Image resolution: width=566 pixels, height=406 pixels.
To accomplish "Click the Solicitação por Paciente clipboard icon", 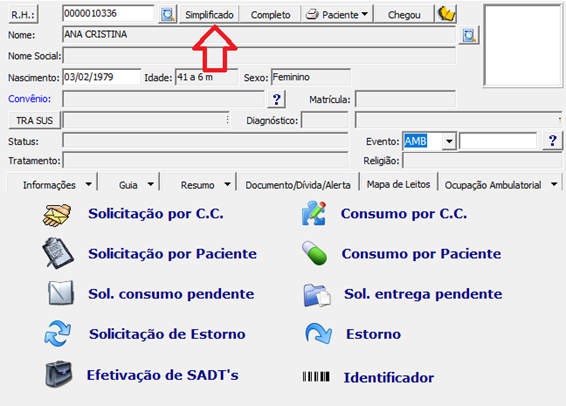I will coord(58,253).
